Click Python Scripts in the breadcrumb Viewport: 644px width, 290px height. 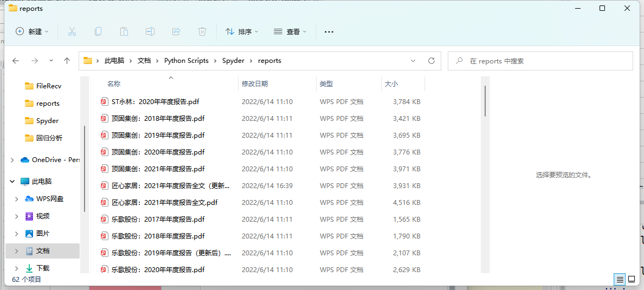(186, 61)
